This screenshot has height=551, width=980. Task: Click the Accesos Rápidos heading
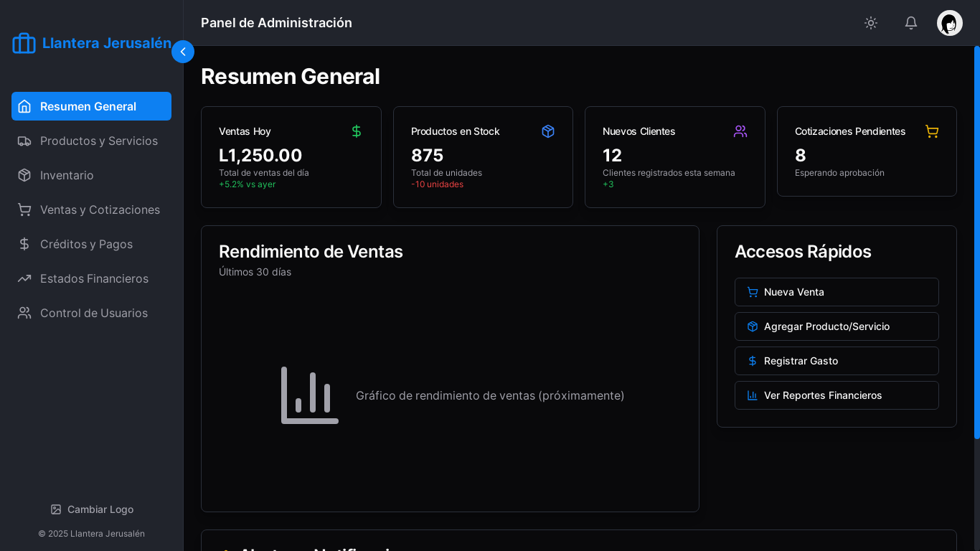[x=803, y=252]
